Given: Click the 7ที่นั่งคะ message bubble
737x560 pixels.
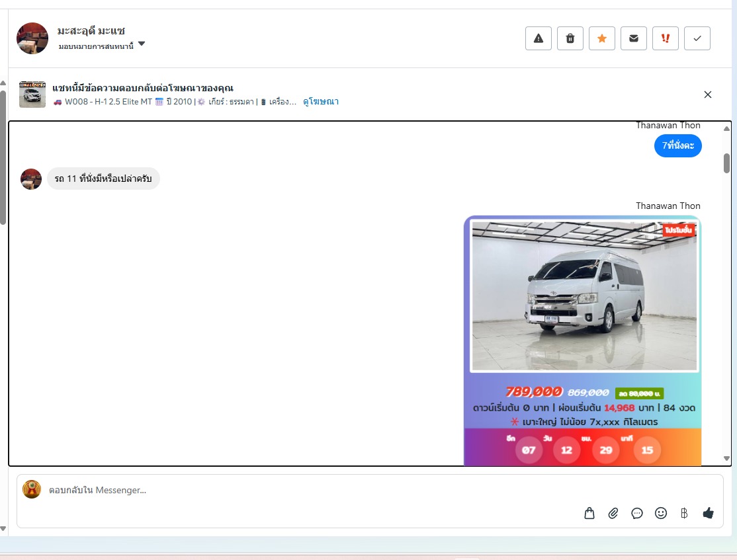Looking at the screenshot, I should (x=677, y=145).
